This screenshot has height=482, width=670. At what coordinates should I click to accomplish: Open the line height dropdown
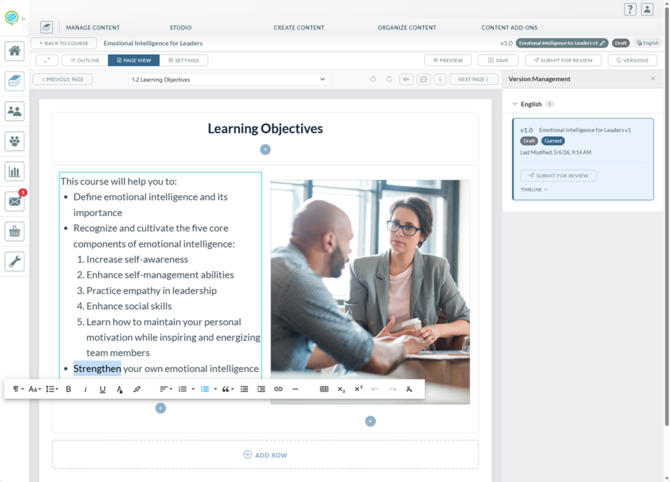[x=52, y=389]
